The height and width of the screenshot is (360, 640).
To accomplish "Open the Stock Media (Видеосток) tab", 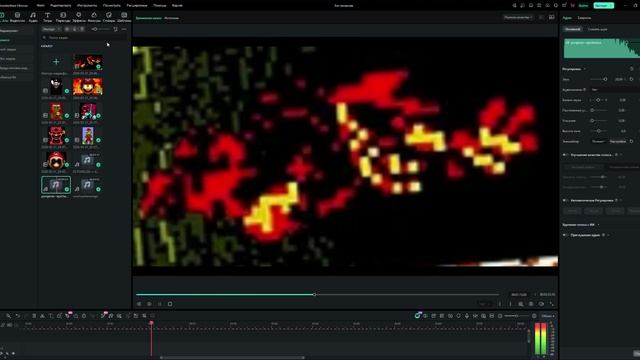I will 18,17.
